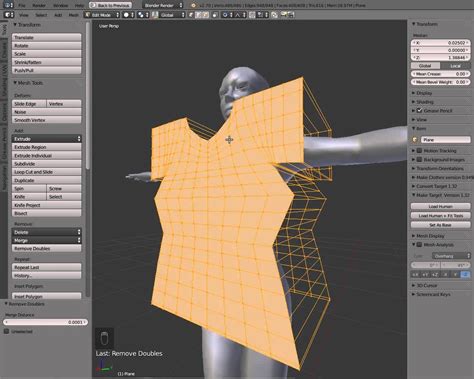Open the Edit Mode dropdown
Screen dimensions: 474x379
tap(102, 15)
